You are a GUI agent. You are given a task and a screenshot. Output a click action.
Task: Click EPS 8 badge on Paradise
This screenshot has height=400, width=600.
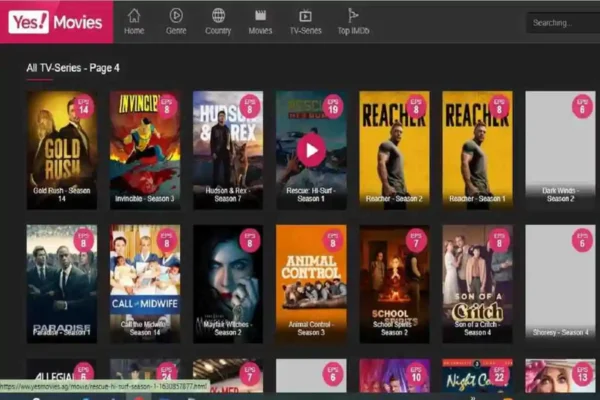click(x=83, y=240)
